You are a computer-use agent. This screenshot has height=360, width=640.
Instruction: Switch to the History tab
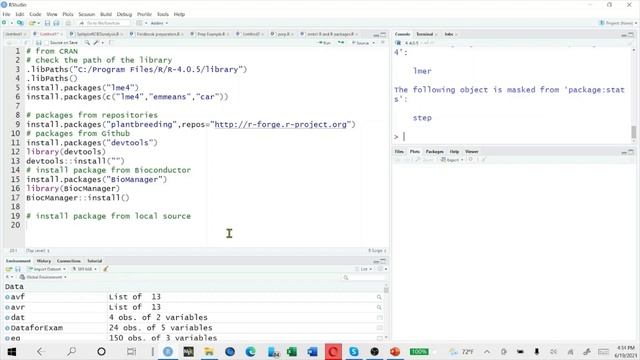[x=44, y=261]
